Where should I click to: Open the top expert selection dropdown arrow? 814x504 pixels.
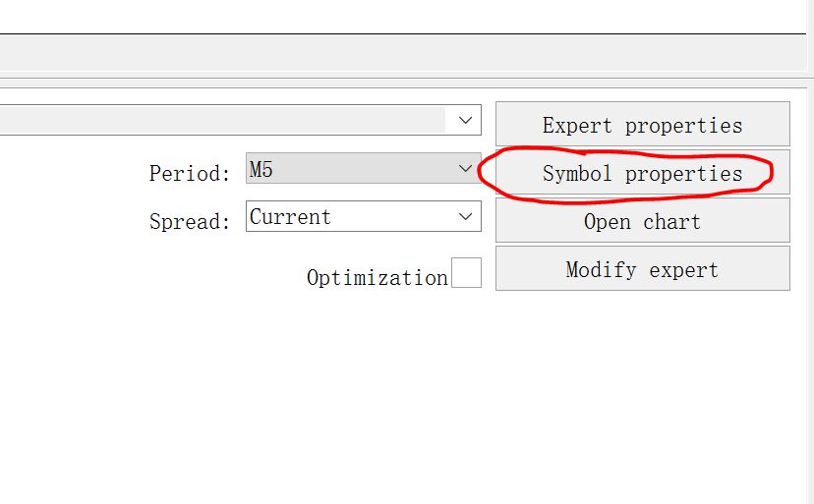[465, 120]
